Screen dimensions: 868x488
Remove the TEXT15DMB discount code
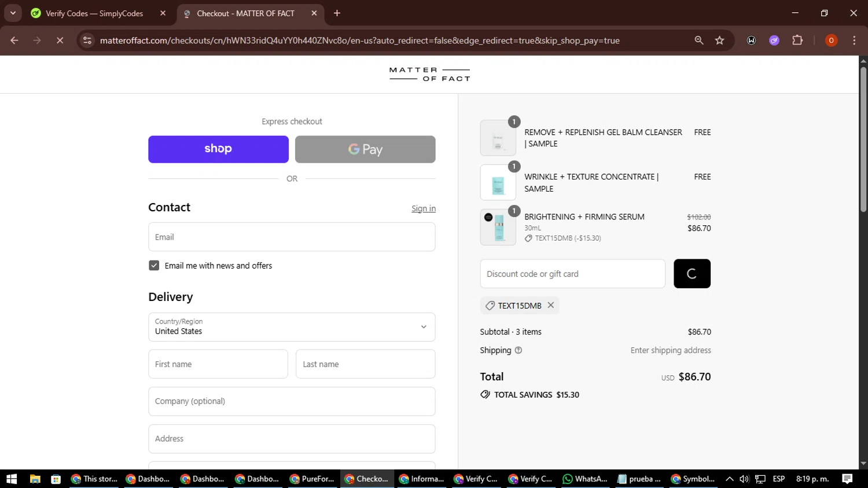click(551, 305)
